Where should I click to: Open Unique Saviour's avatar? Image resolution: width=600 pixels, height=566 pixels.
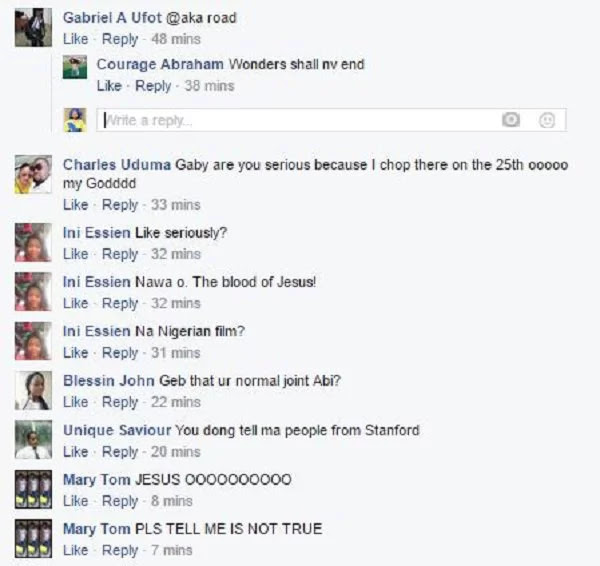(33, 440)
